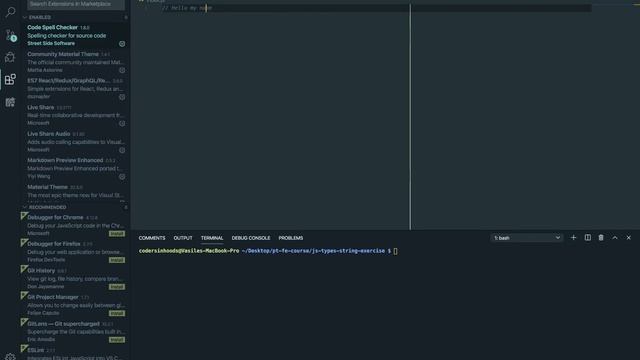Open Manage gear at activity bar bottom
This screenshot has height=360, width=640.
click(x=10, y=356)
